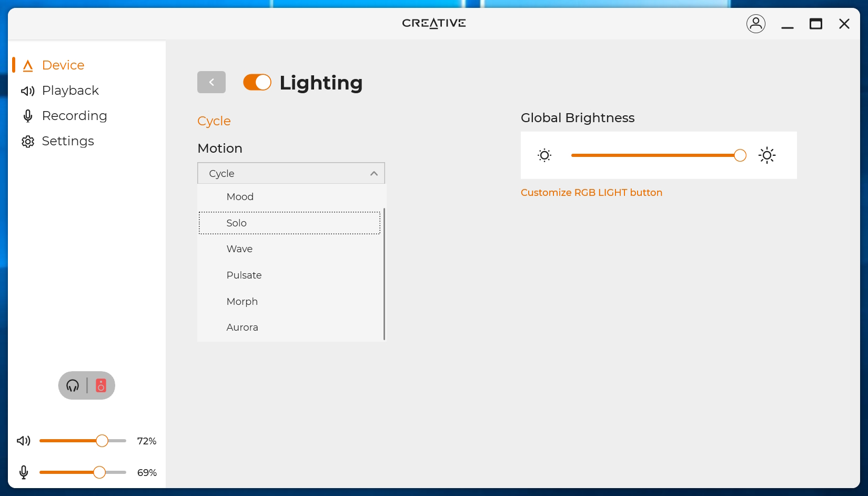Viewport: 868px width, 496px height.
Task: Turn off the Lighting toggle switch
Action: tap(257, 82)
